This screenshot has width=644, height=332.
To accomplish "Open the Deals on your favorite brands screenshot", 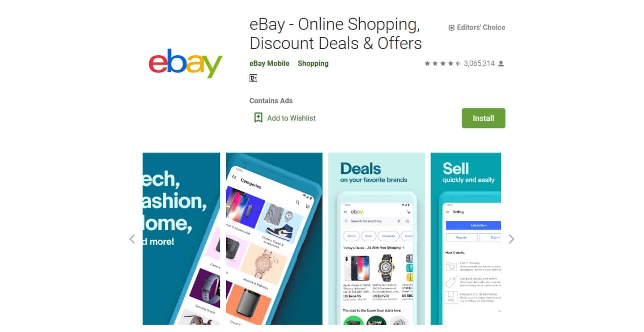I will [x=376, y=239].
